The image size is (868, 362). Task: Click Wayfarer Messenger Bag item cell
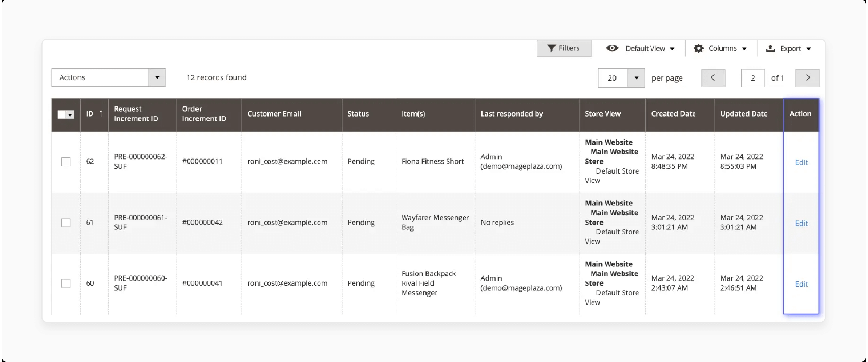(435, 222)
